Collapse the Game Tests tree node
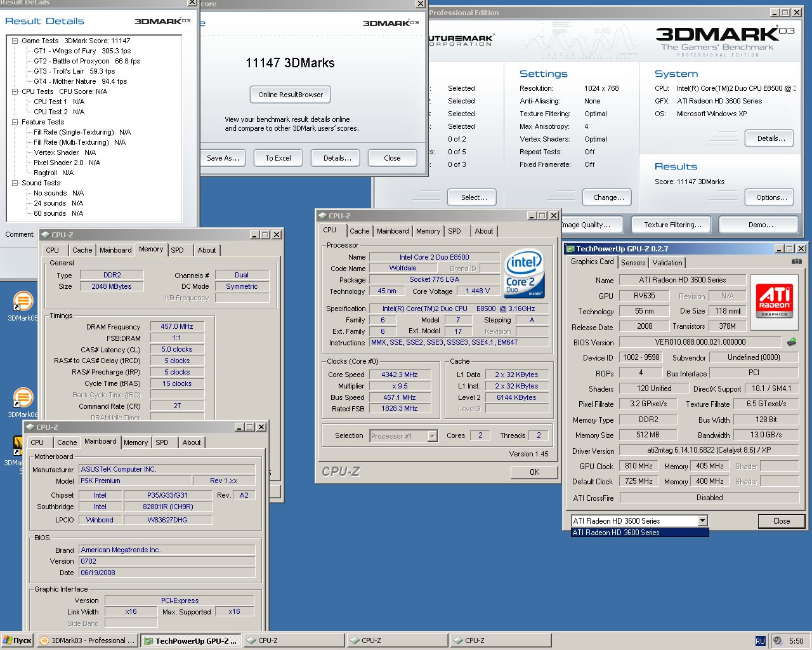812x650 pixels. point(15,41)
